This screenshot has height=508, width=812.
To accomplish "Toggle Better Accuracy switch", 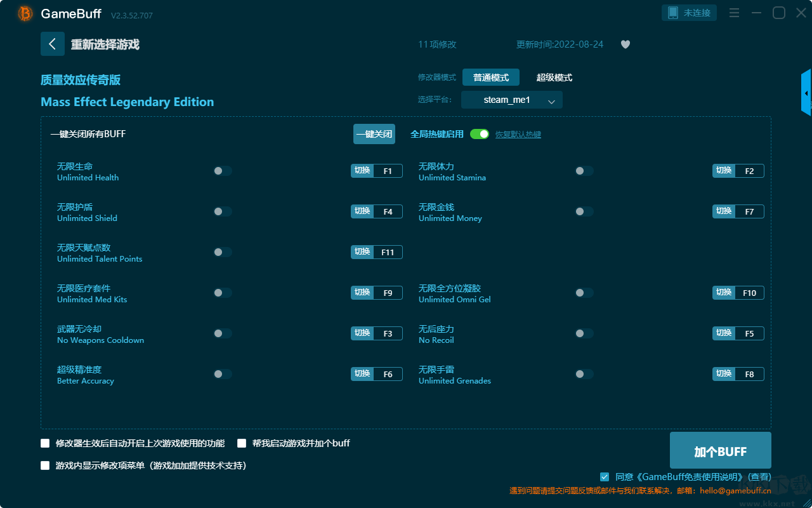I will click(223, 374).
